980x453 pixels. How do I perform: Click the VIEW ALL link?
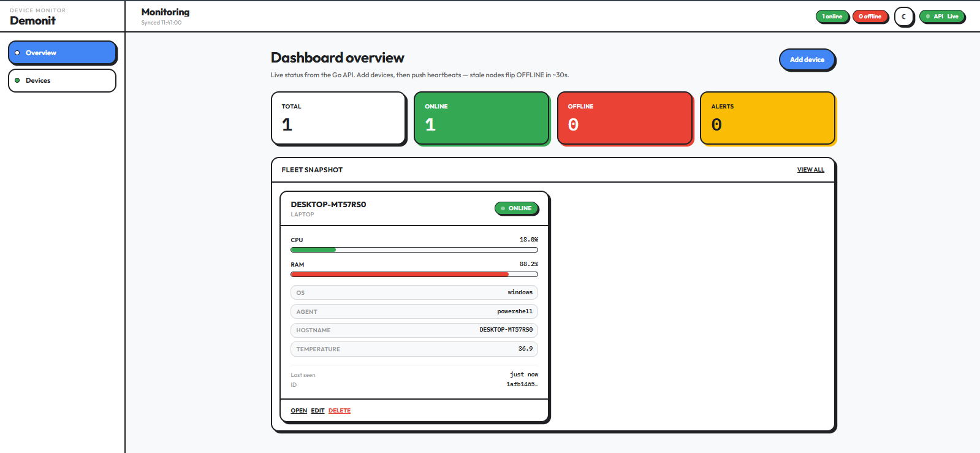coord(810,170)
